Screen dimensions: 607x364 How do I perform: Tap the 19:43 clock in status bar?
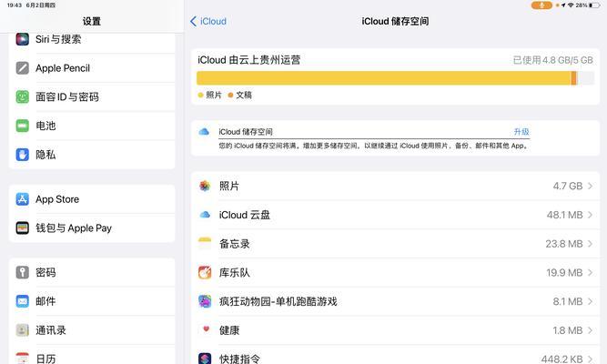coord(15,5)
